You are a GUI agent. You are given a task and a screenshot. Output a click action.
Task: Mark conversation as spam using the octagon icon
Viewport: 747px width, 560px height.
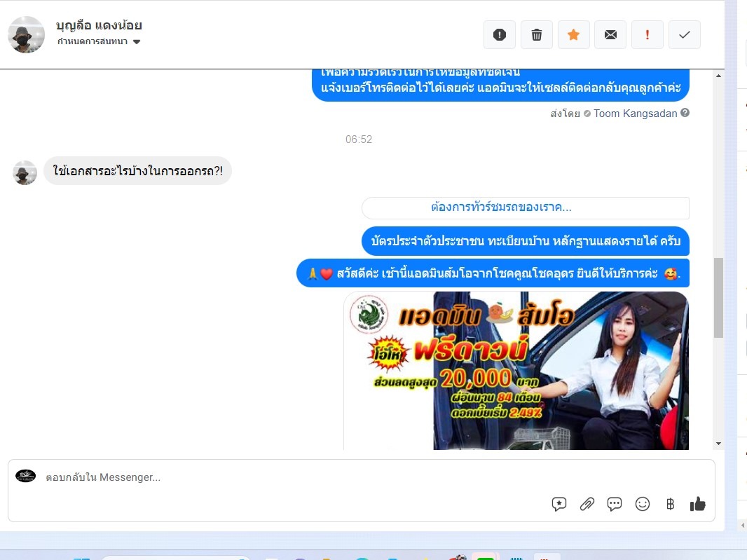(x=500, y=35)
